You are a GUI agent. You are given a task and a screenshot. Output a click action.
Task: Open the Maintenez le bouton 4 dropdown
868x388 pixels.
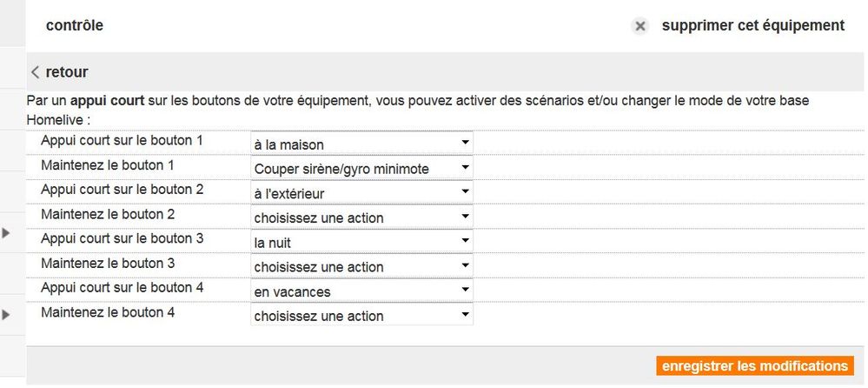(x=362, y=315)
